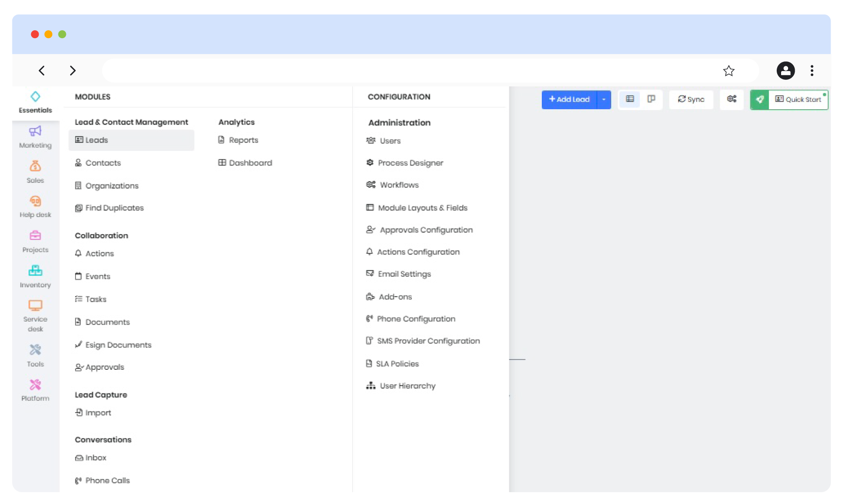843x504 pixels.
Task: Click the Sync button
Action: coord(691,100)
